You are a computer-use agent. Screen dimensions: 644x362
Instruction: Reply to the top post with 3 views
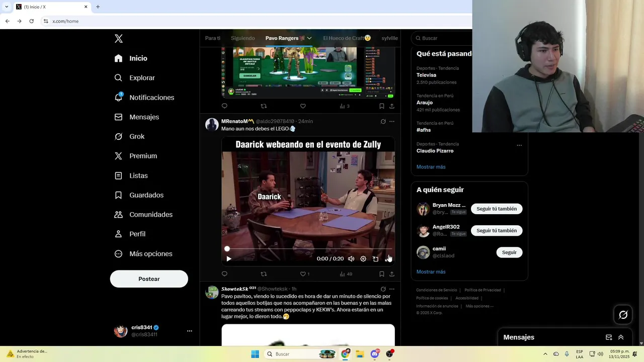224,106
